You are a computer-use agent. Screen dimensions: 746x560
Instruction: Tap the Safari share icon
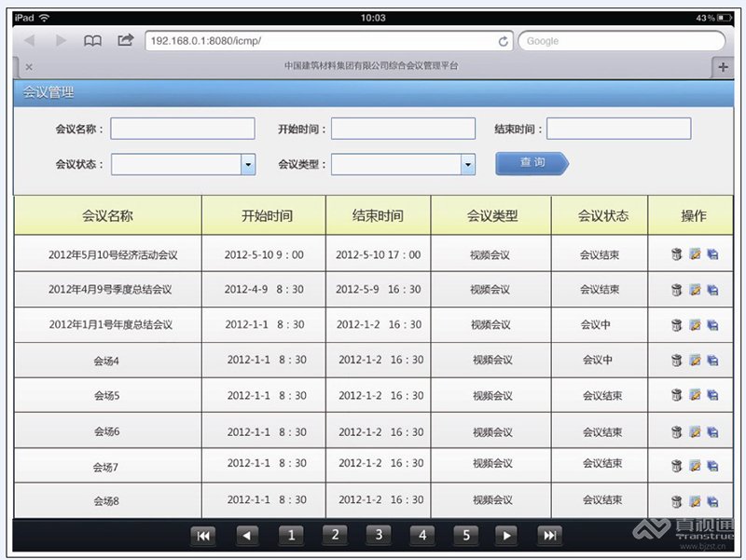point(125,41)
